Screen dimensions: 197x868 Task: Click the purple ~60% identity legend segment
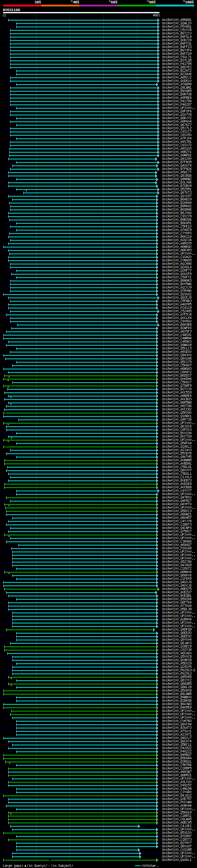click(98, 6)
